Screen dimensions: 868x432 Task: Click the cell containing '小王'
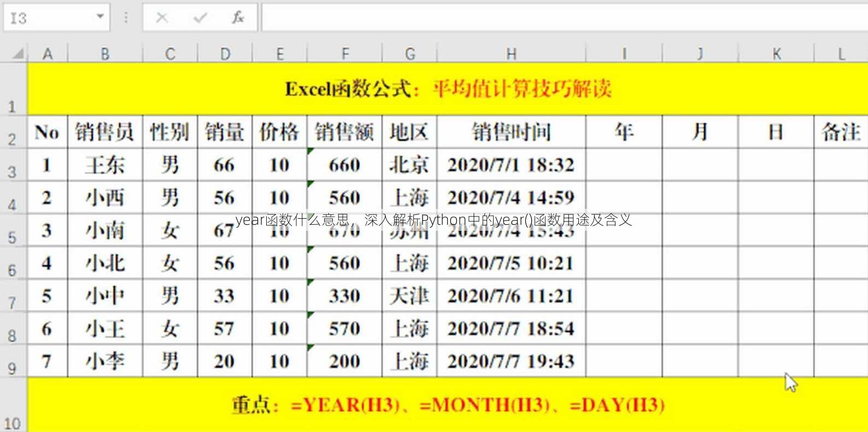point(105,329)
